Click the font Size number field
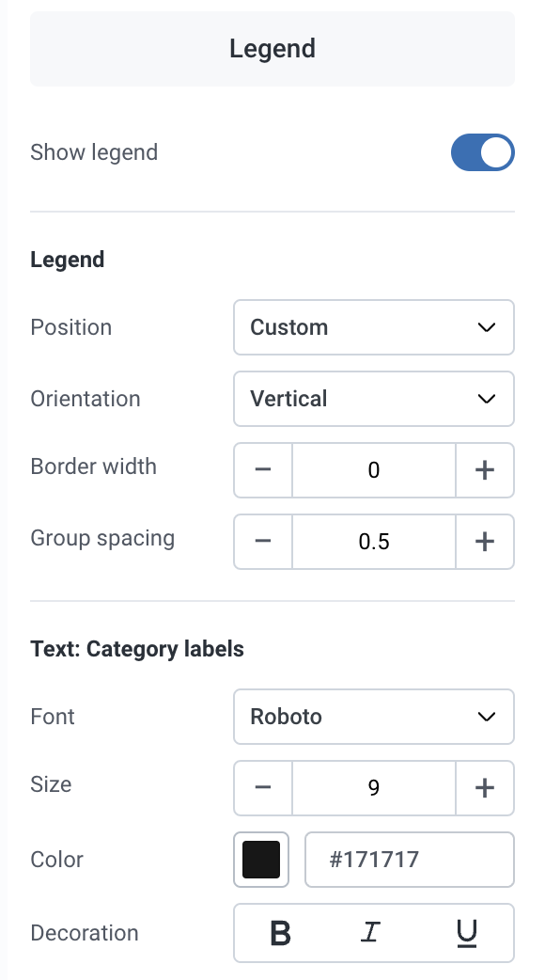 (x=373, y=787)
